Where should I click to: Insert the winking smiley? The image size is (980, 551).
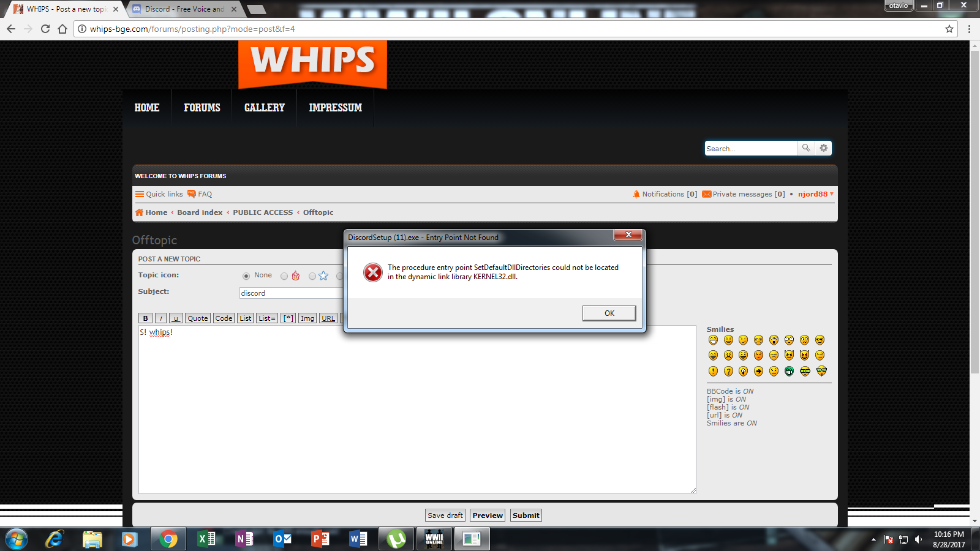coord(744,340)
